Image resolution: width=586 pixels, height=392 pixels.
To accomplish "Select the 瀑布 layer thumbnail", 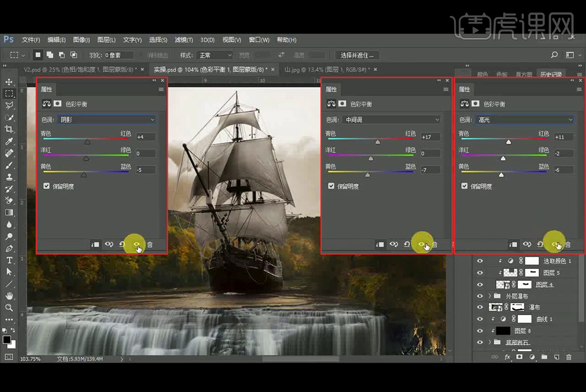I will (496, 307).
